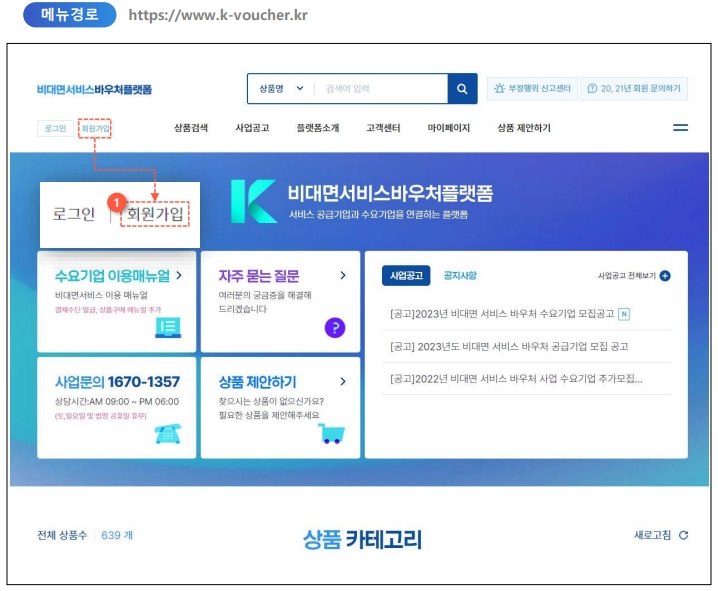Click the 검색어 입력 search field
The image size is (718, 591).
(381, 89)
